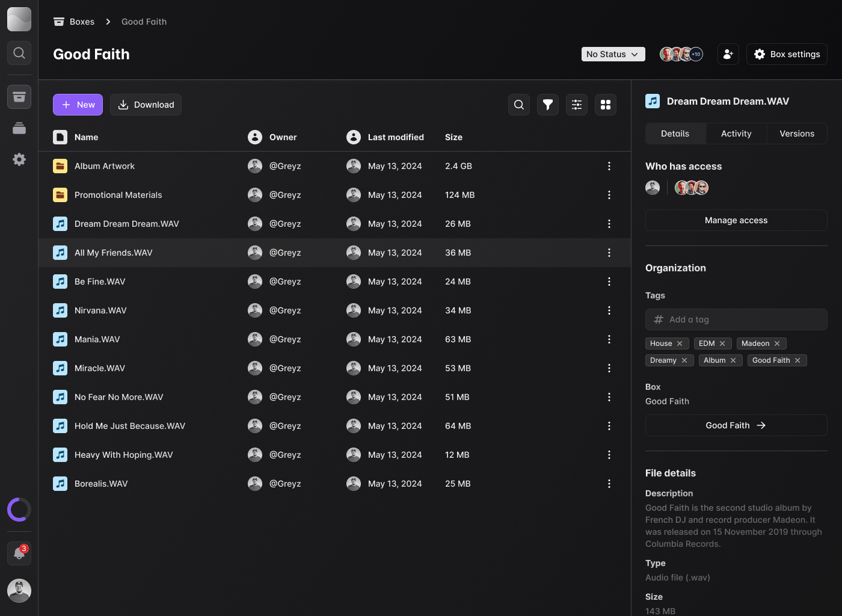This screenshot has height=616, width=842.
Task: Click the filter funnel icon in toolbar
Action: click(547, 105)
